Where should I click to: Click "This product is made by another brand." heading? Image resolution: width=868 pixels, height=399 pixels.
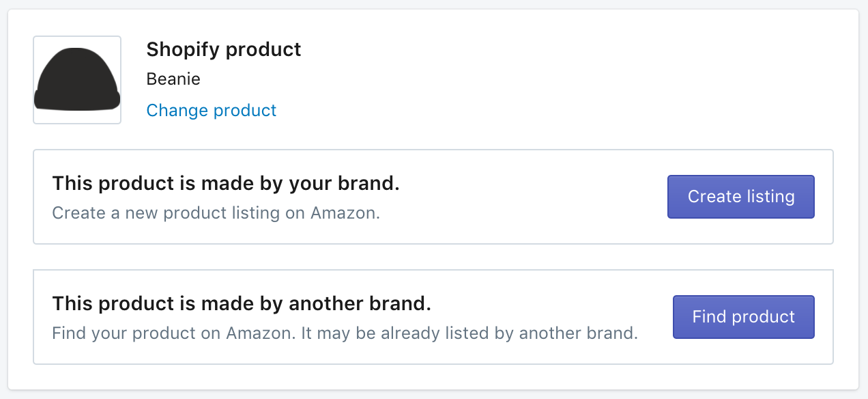(242, 303)
